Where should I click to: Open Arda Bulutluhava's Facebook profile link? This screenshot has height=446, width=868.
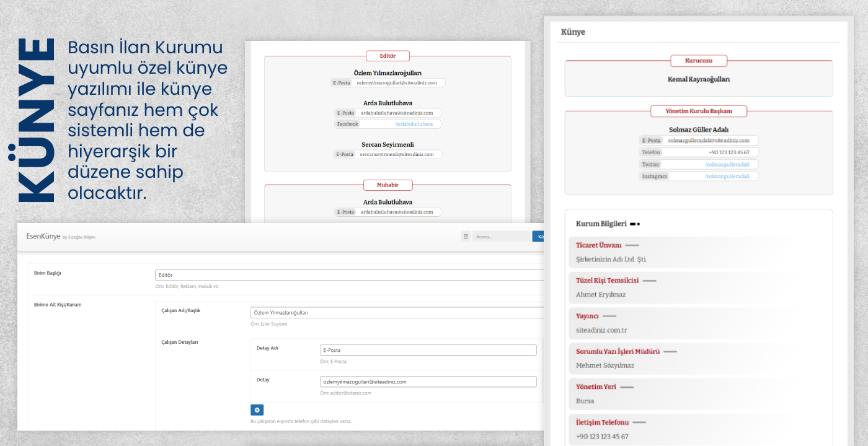(x=414, y=125)
